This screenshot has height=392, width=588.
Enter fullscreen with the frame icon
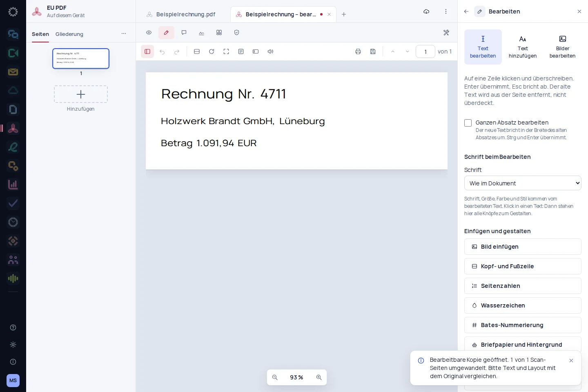coord(226,51)
